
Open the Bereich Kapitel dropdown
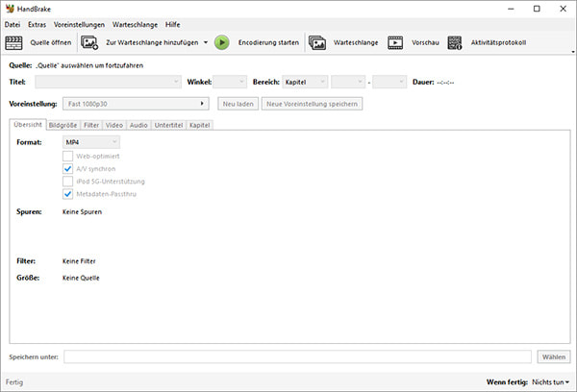[305, 82]
